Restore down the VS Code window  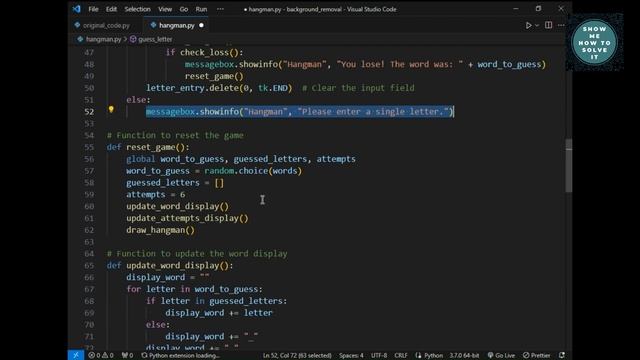point(538,9)
